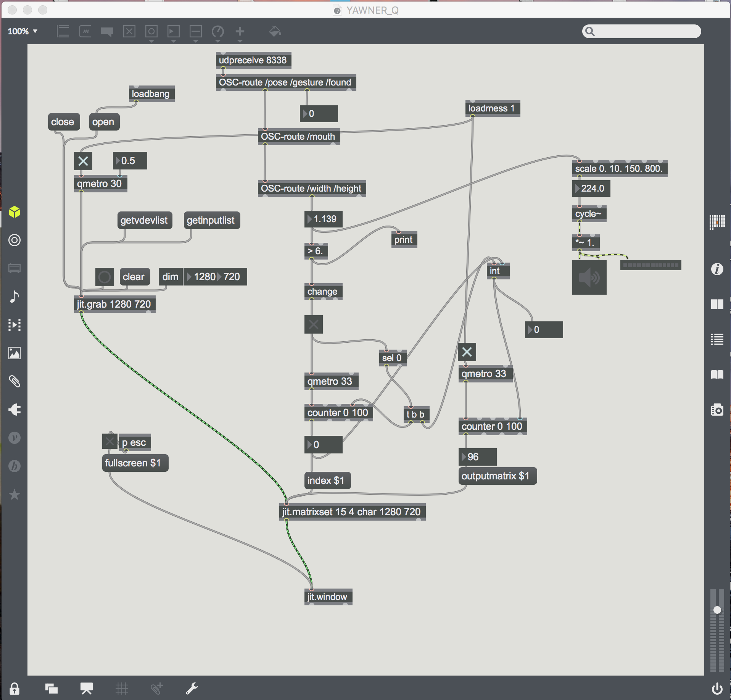The width and height of the screenshot is (731, 700).
Task: Open the images browser in sidebar
Action: tap(14, 353)
